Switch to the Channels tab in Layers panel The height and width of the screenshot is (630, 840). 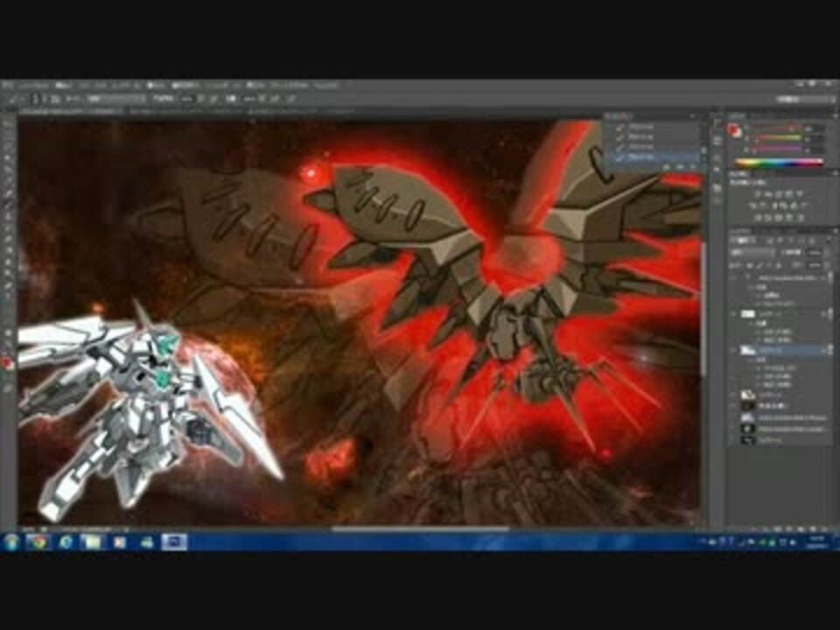click(763, 231)
